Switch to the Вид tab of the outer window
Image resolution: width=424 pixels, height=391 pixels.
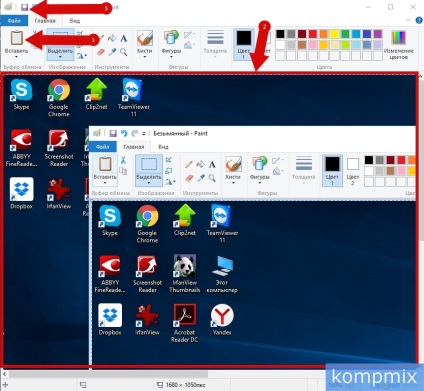click(x=75, y=21)
